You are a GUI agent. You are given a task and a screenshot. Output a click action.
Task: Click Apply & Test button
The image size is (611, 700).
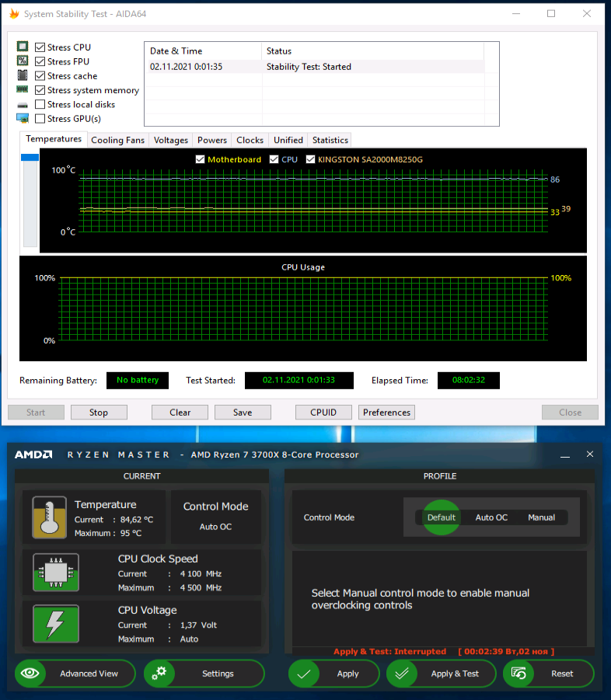442,674
